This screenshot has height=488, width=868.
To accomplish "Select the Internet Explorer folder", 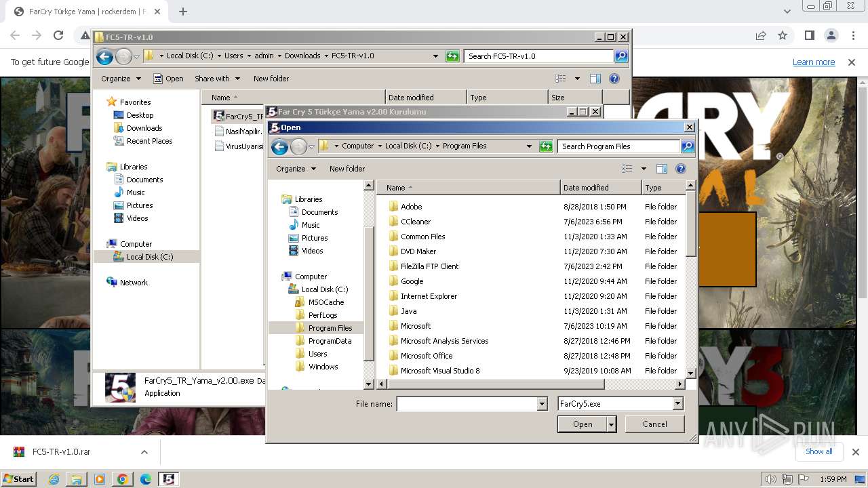I will tap(429, 296).
